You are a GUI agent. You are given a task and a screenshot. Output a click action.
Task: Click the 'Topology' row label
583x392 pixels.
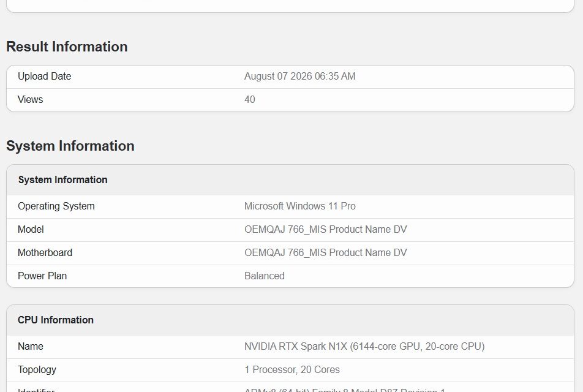(x=37, y=370)
